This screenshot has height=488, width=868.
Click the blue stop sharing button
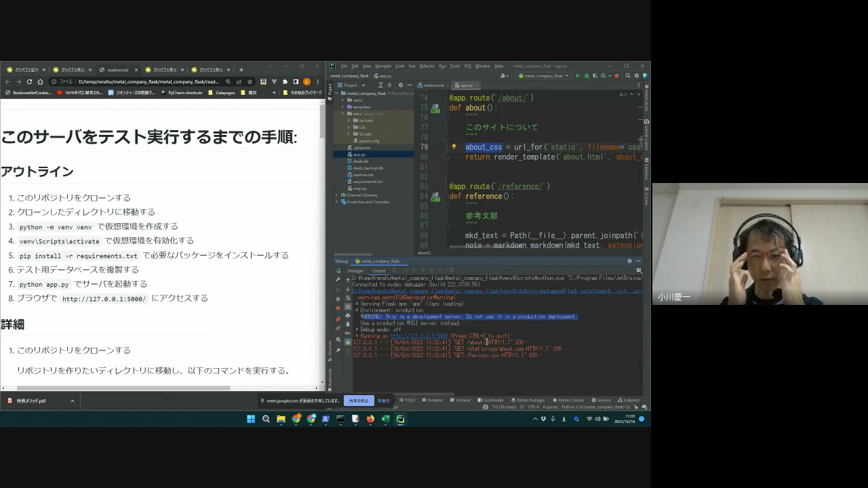358,401
